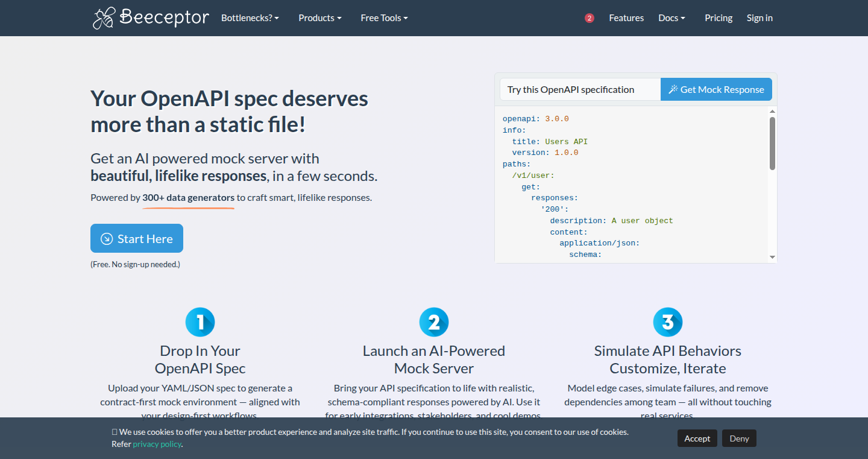Click the 'version: 1.0.0' line
This screenshot has width=868, height=459.
[545, 153]
